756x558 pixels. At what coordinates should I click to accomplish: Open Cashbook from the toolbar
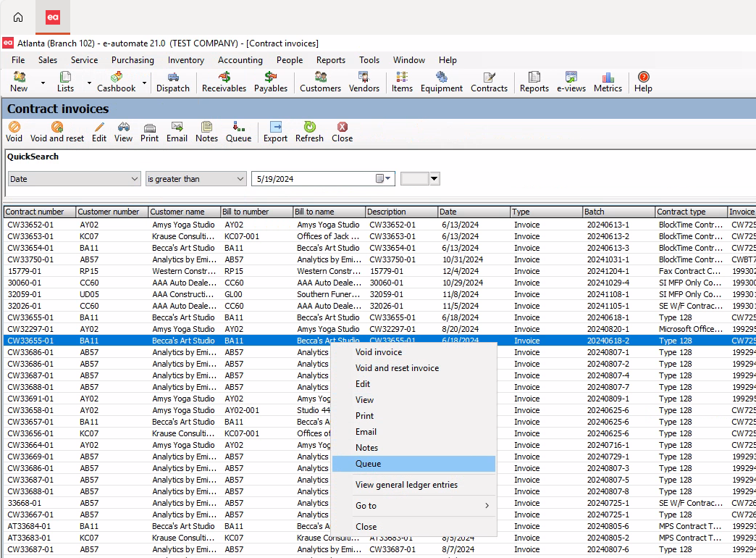[116, 82]
